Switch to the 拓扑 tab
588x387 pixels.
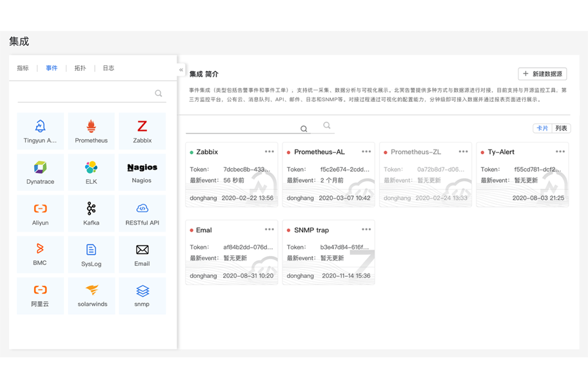click(x=80, y=68)
